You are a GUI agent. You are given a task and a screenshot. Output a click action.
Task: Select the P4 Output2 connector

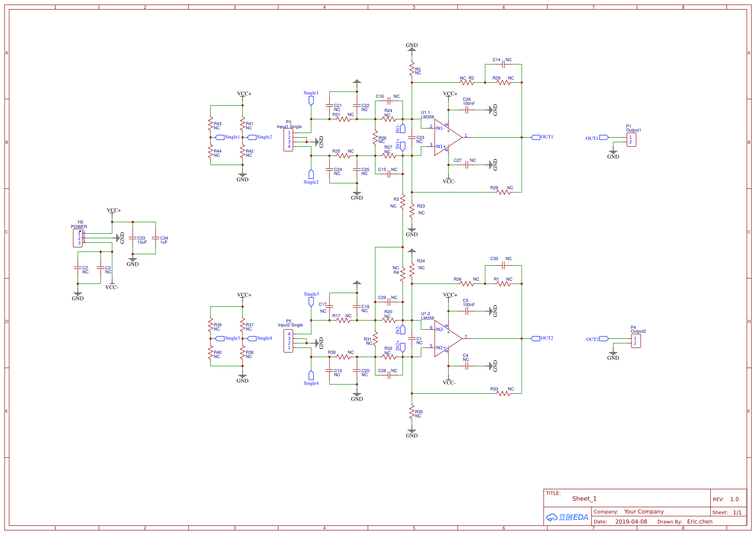coord(636,341)
